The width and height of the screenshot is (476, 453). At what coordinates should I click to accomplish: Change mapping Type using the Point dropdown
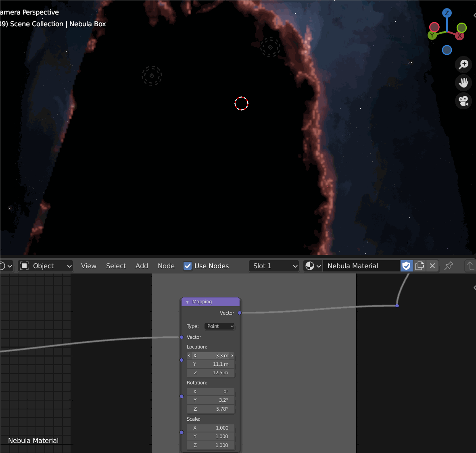(219, 326)
